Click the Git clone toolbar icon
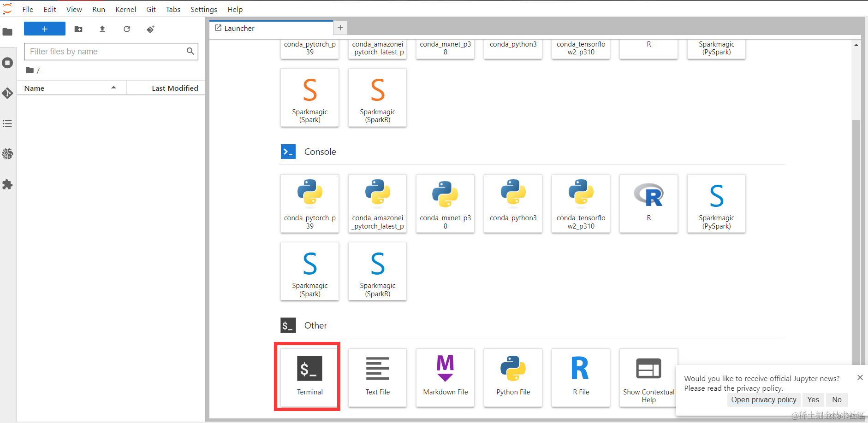Viewport: 868px width, 423px height. tap(150, 29)
